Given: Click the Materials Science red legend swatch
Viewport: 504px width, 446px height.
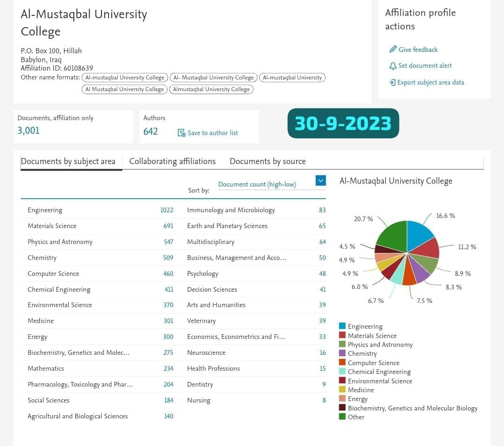Looking at the screenshot, I should pos(342,335).
